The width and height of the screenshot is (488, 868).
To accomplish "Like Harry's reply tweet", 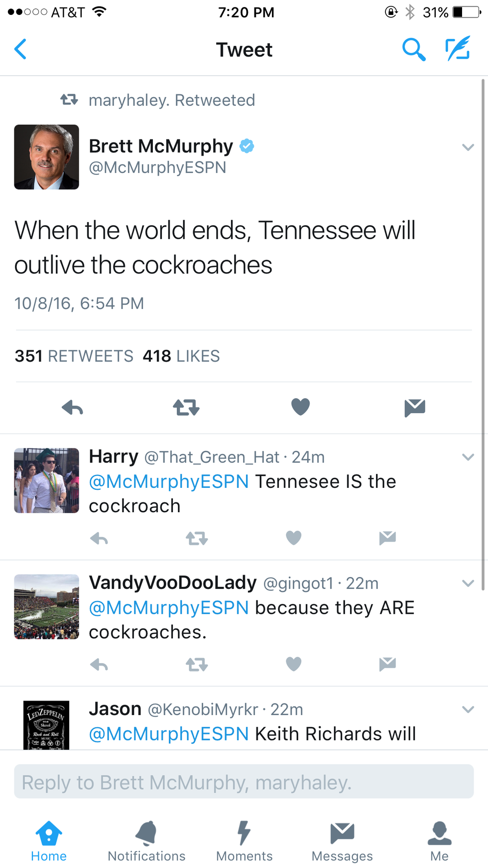I will click(x=294, y=538).
